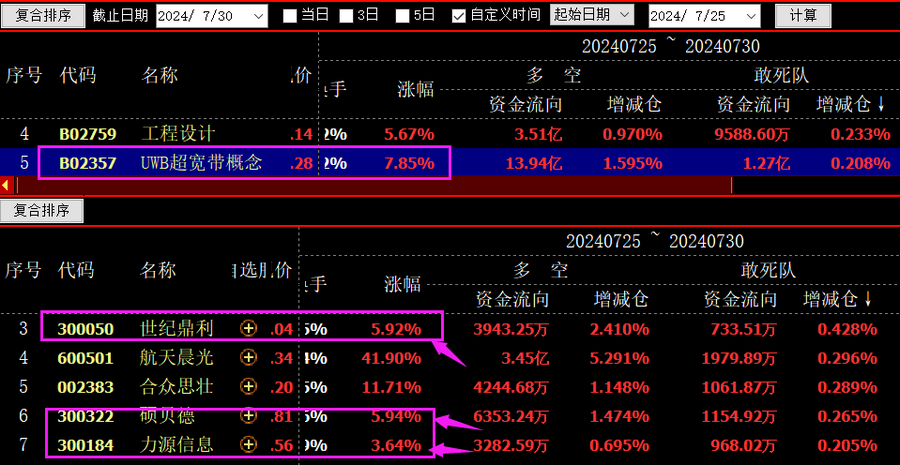This screenshot has width=900, height=465.
Task: Enable the 当日 checkbox
Action: tap(290, 16)
